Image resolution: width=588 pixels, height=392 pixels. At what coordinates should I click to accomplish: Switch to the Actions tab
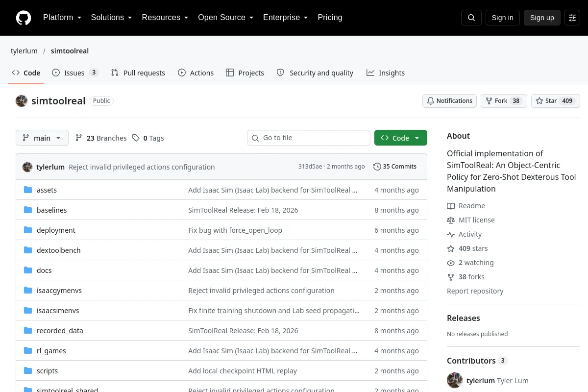196,73
